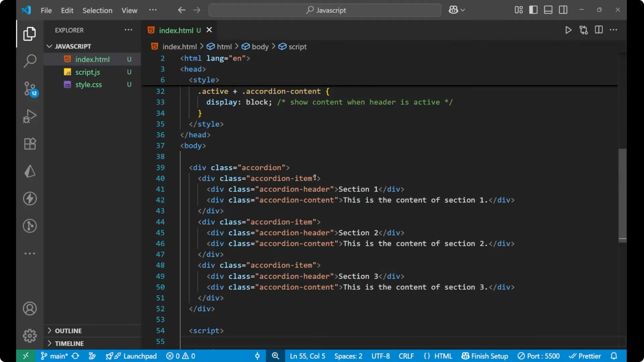The height and width of the screenshot is (362, 644).
Task: Open the Extensions view
Action: click(30, 143)
